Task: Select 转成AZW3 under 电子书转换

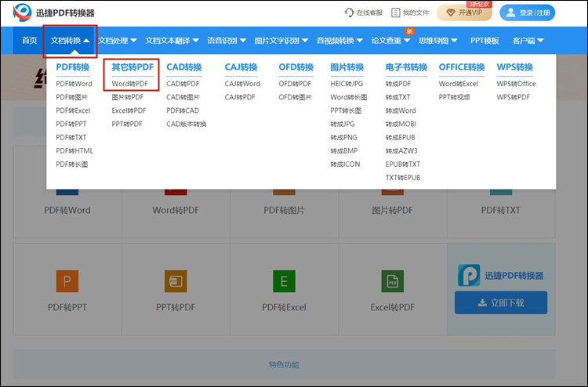Action: 401,151
